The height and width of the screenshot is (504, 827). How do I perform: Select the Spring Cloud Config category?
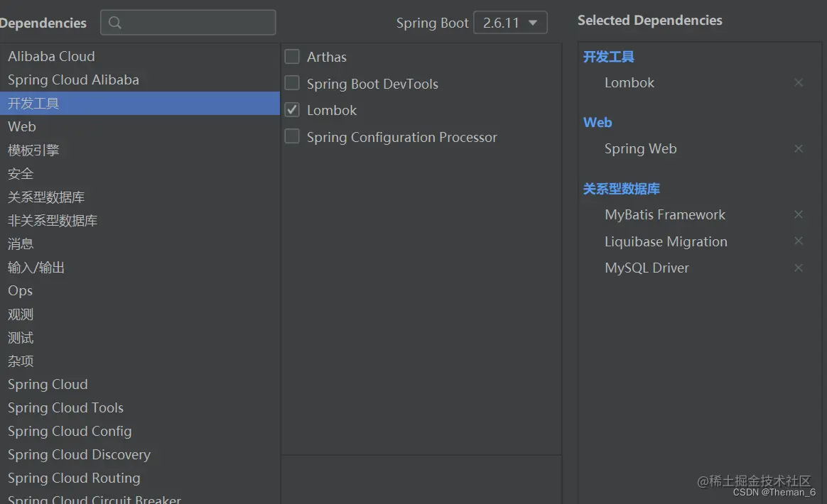140,432
